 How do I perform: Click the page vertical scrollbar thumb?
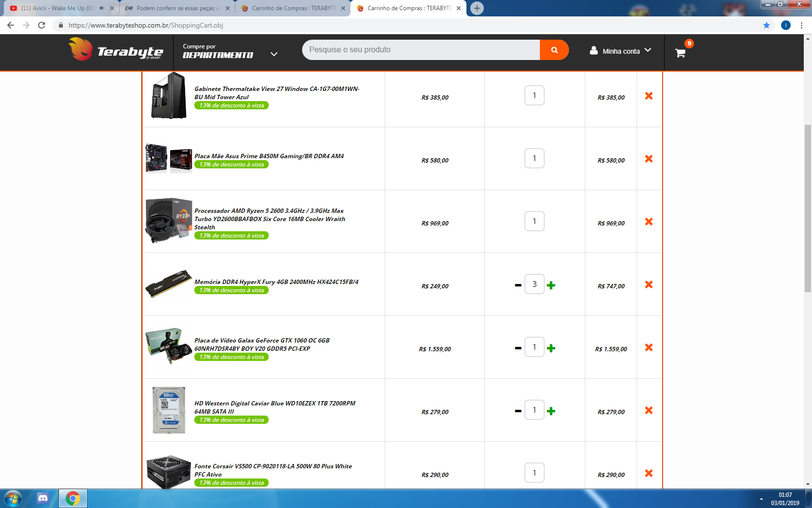808,208
